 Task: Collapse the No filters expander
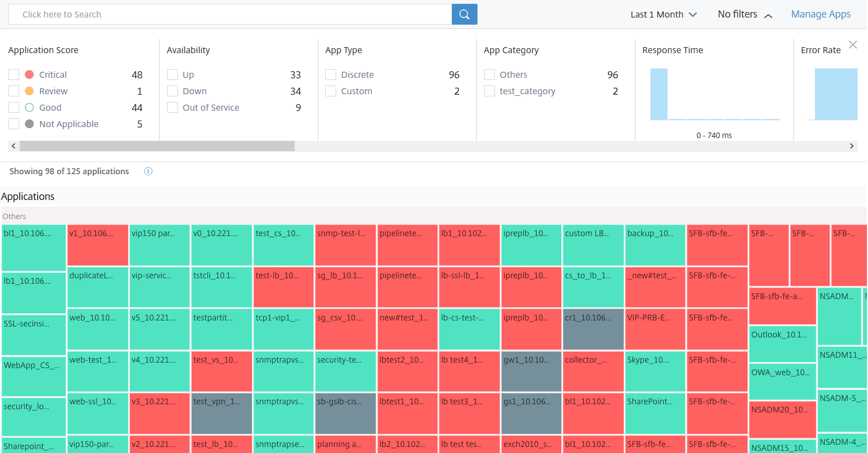click(x=745, y=14)
